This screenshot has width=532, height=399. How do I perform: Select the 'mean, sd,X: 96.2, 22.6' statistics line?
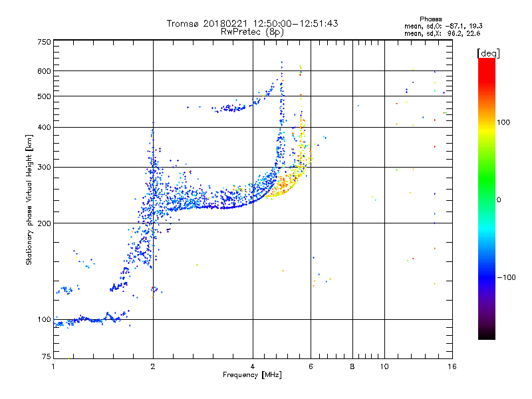[442, 33]
